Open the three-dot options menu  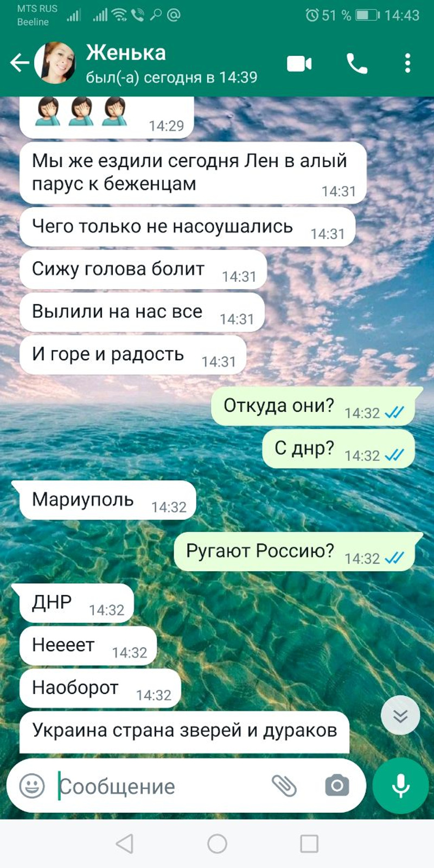point(407,63)
